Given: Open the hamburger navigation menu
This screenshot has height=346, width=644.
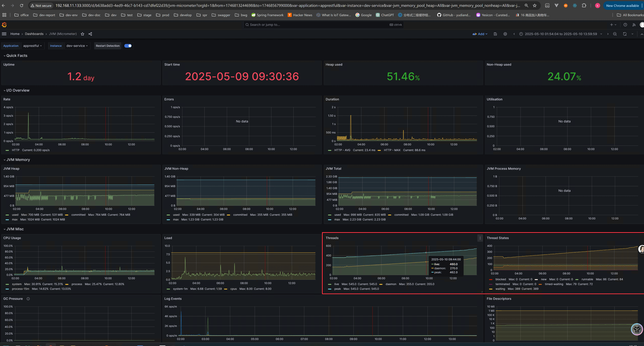Looking at the screenshot, I should [x=4, y=34].
